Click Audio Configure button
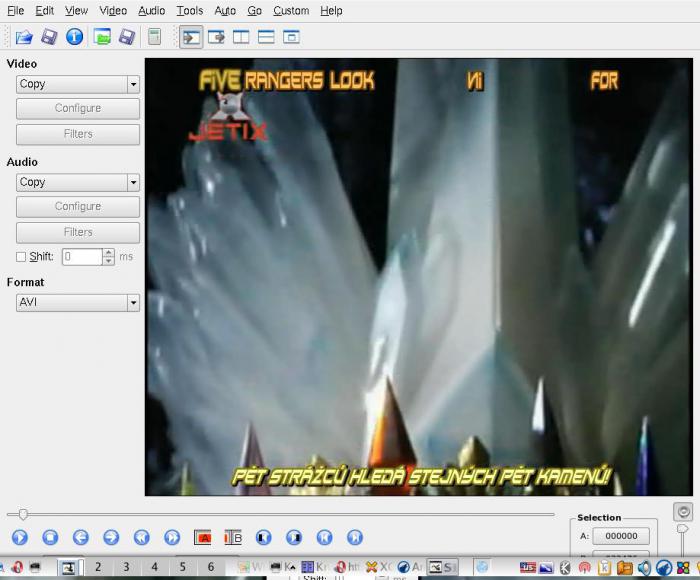Image resolution: width=700 pixels, height=580 pixels. coord(78,207)
